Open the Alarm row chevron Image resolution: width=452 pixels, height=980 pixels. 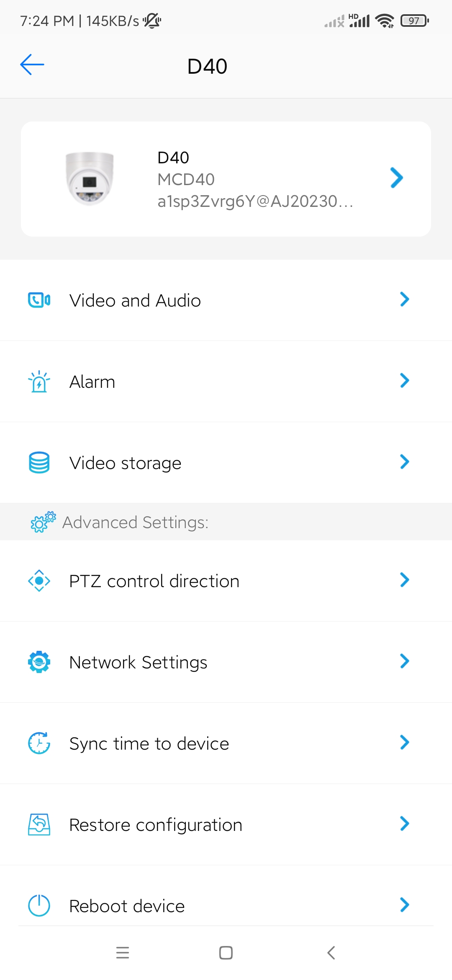coord(404,380)
